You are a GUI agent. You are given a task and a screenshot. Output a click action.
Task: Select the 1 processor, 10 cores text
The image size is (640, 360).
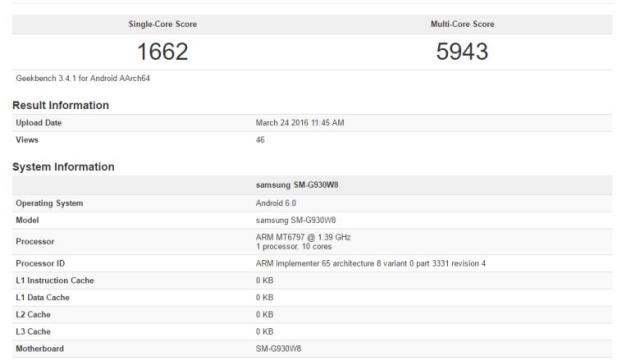click(294, 247)
